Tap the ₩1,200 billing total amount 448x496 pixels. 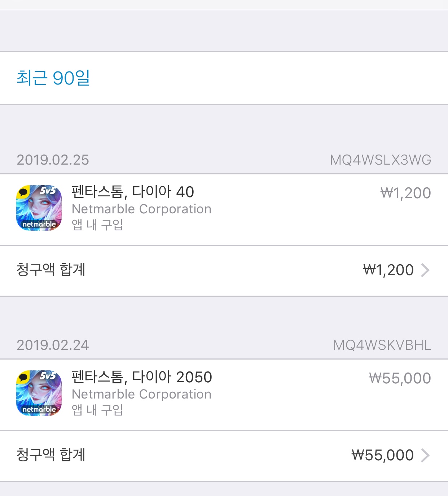click(388, 270)
